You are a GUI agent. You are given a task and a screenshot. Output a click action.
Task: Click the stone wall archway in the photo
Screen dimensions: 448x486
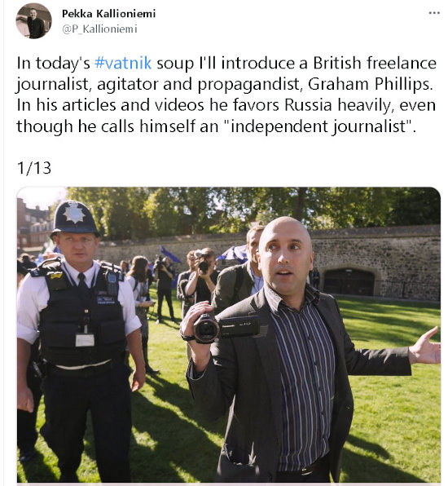pyautogui.click(x=349, y=282)
